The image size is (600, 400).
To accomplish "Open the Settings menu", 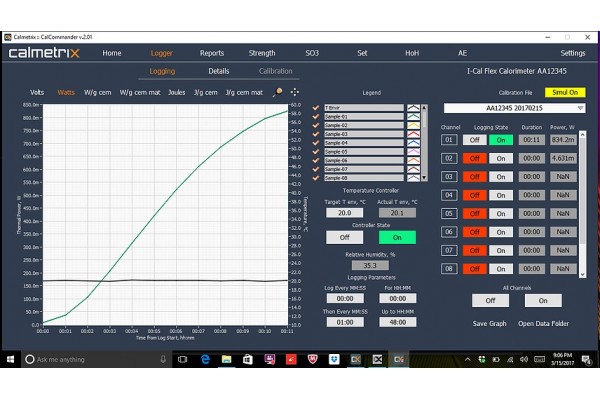I will click(x=572, y=53).
